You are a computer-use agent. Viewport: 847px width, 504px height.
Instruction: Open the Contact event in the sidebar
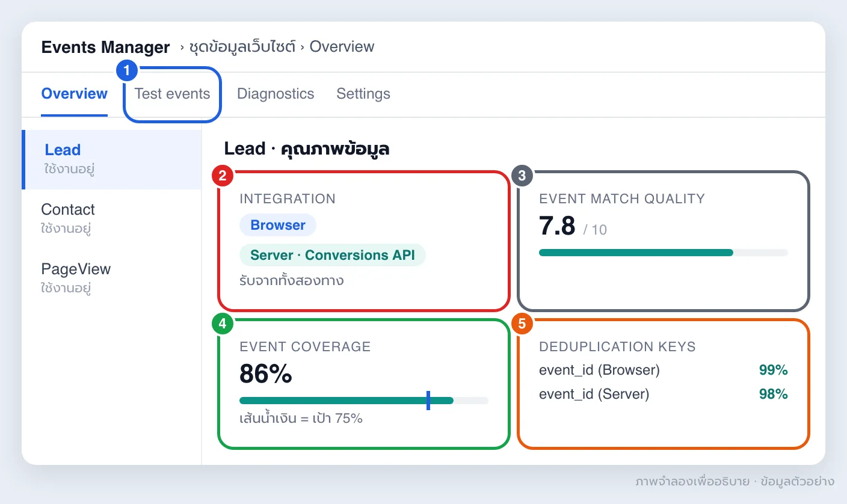coord(112,219)
